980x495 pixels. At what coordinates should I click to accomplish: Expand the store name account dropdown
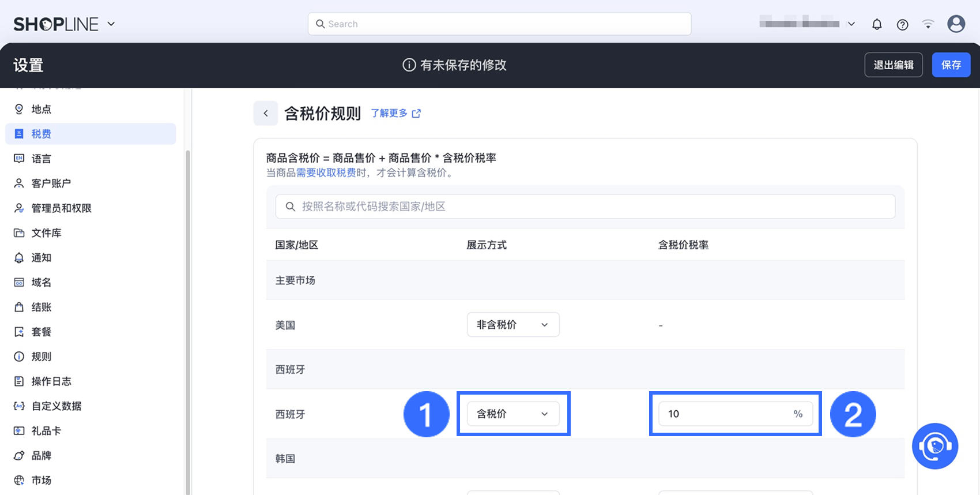coord(851,24)
